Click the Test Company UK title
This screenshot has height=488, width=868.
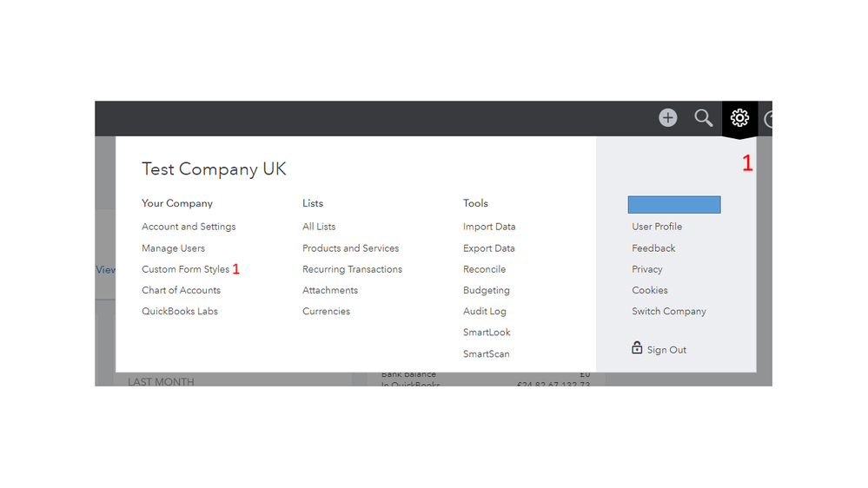pos(214,169)
